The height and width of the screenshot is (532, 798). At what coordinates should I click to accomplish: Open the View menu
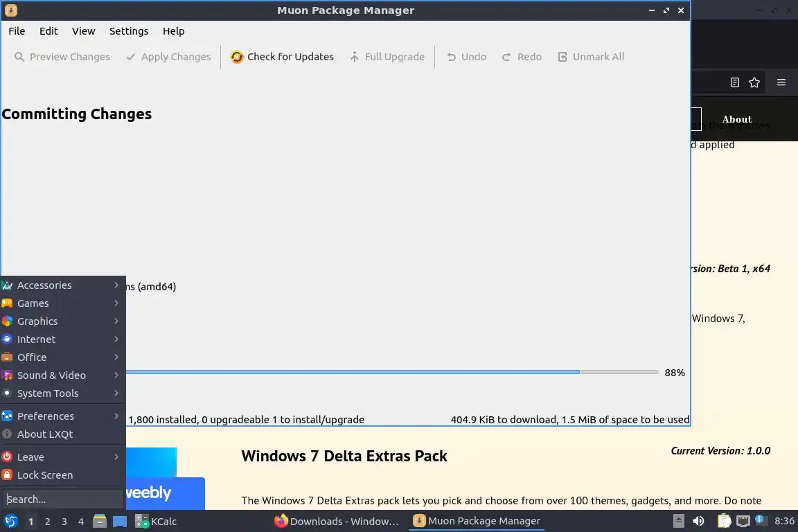[x=83, y=31]
